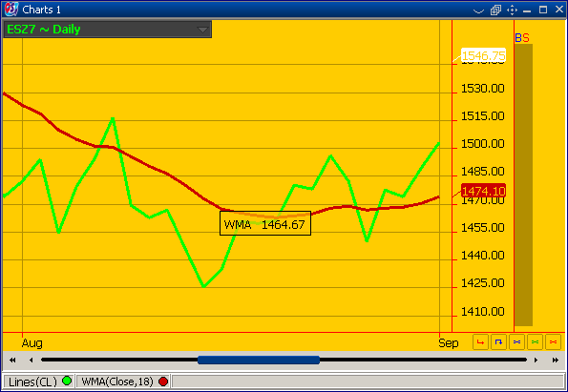Click the green crossover icon button
568x392 pixels.
point(535,342)
